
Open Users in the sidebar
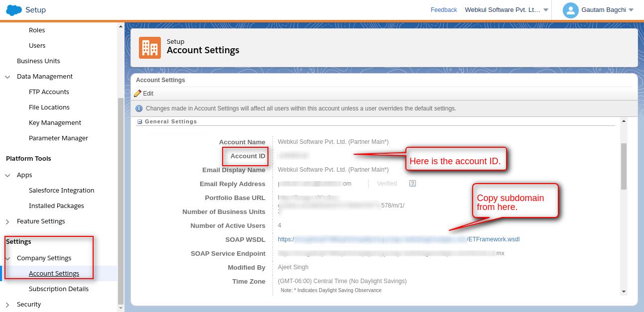[x=37, y=45]
